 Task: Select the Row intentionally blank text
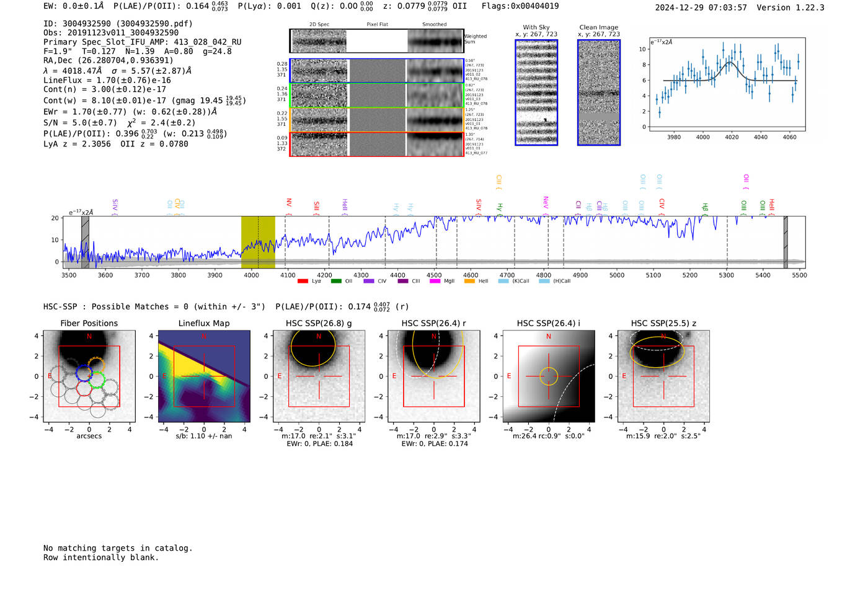[101, 558]
